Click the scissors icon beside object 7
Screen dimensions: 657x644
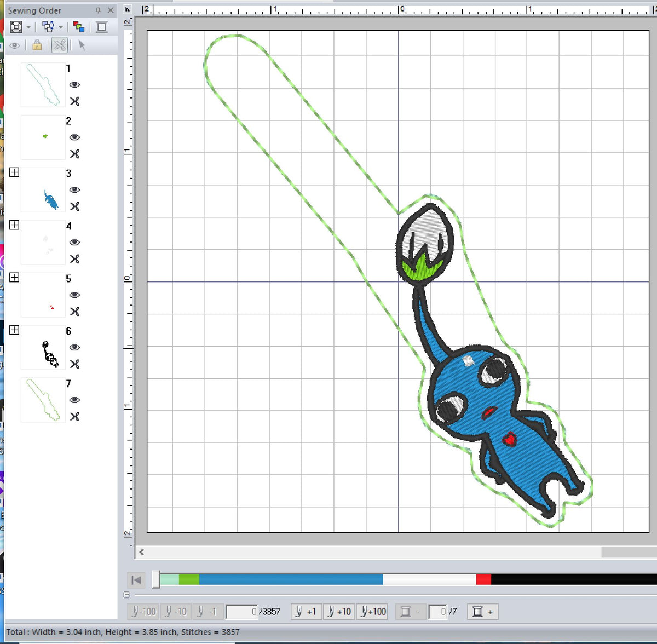pos(74,417)
